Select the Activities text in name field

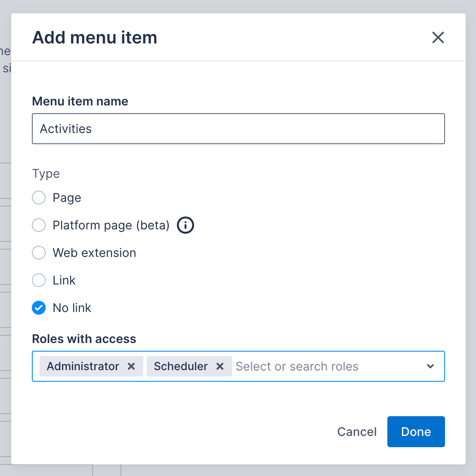[65, 129]
